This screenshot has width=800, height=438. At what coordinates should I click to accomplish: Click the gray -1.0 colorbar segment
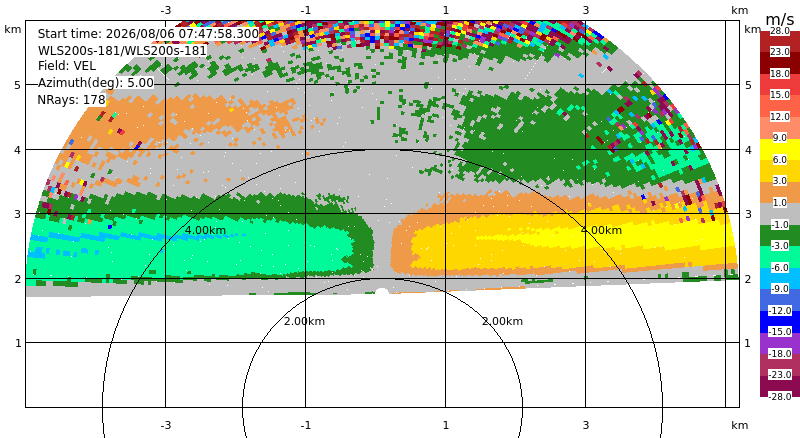pos(780,214)
